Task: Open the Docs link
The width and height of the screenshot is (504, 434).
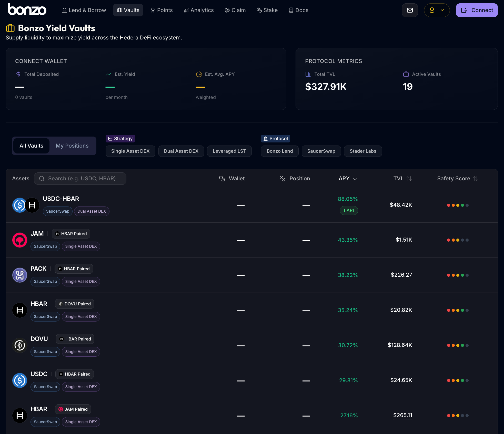Action: pyautogui.click(x=298, y=10)
